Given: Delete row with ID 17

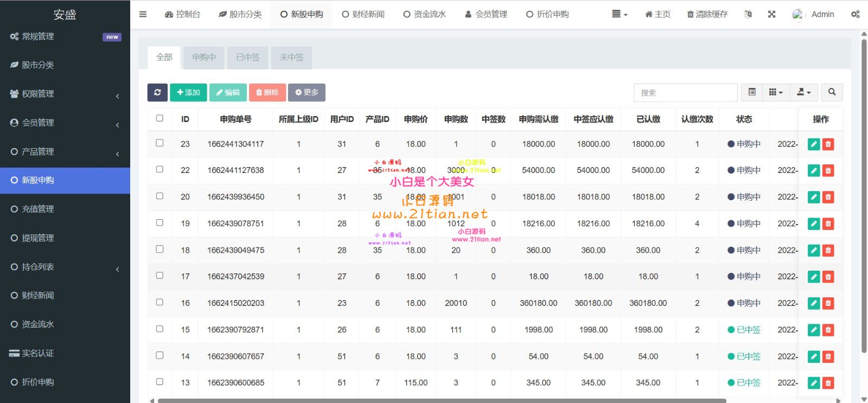Looking at the screenshot, I should pos(828,277).
